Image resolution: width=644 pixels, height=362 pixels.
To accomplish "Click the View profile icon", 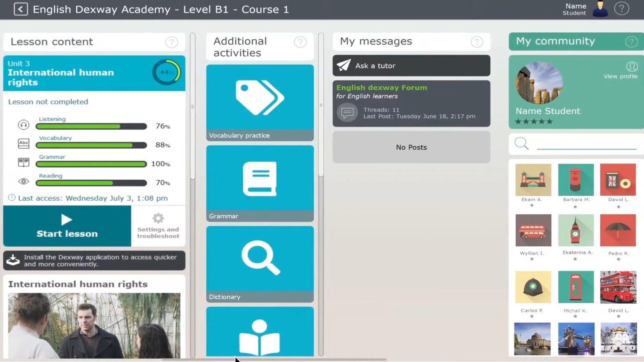I will (632, 67).
